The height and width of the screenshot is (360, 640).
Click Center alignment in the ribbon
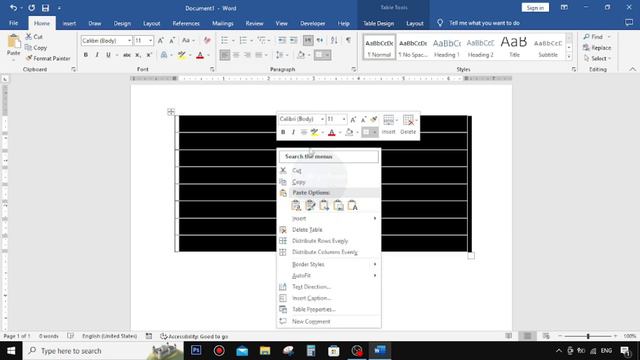[x=236, y=55]
